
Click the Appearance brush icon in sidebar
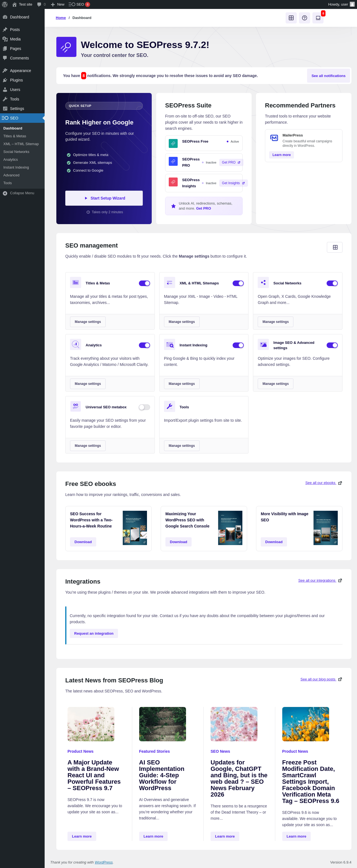click(5, 71)
